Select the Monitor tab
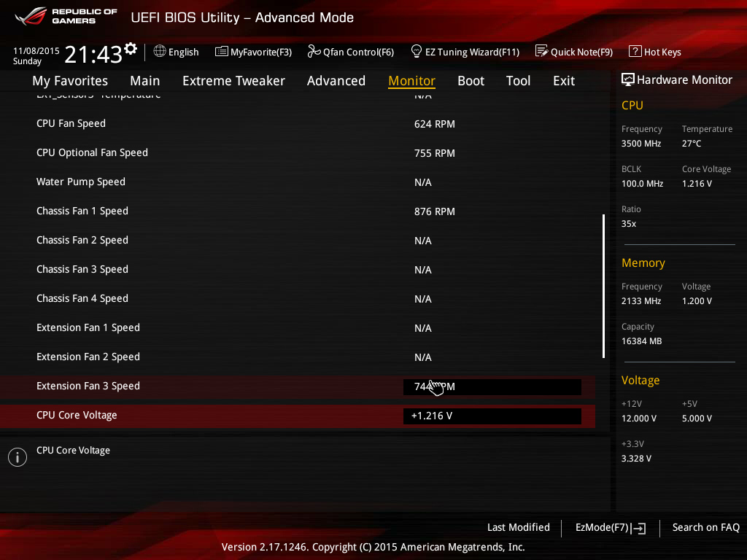This screenshot has width=747, height=560. (x=411, y=81)
